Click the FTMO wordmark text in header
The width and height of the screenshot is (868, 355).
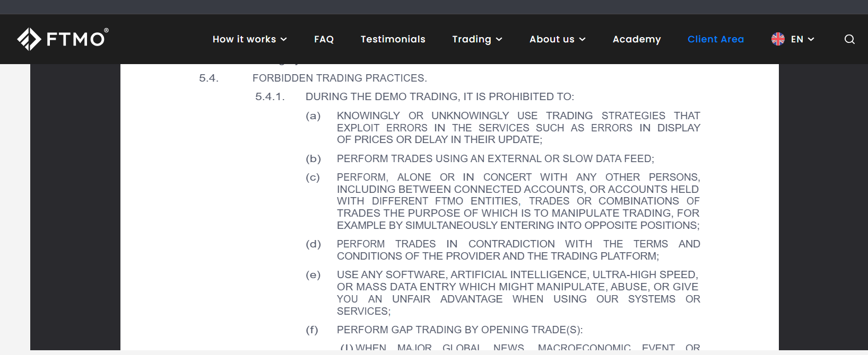click(x=76, y=39)
